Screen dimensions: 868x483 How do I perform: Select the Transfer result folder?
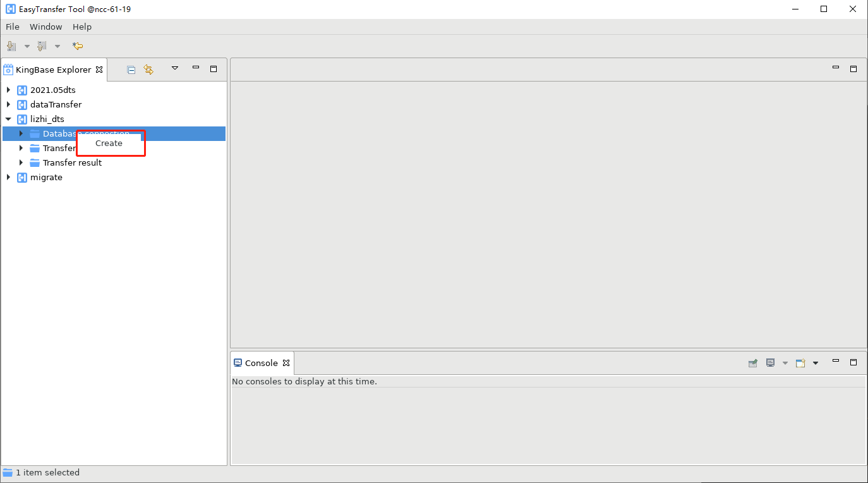coord(72,162)
